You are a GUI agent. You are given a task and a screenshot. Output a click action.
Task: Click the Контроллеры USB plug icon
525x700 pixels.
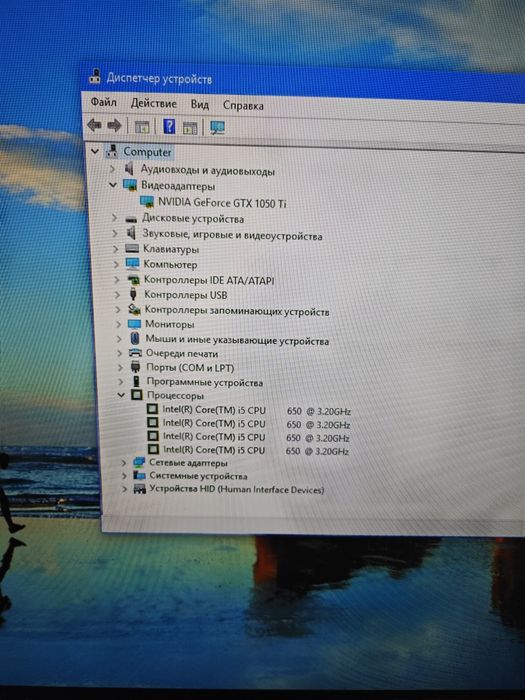(x=133, y=294)
